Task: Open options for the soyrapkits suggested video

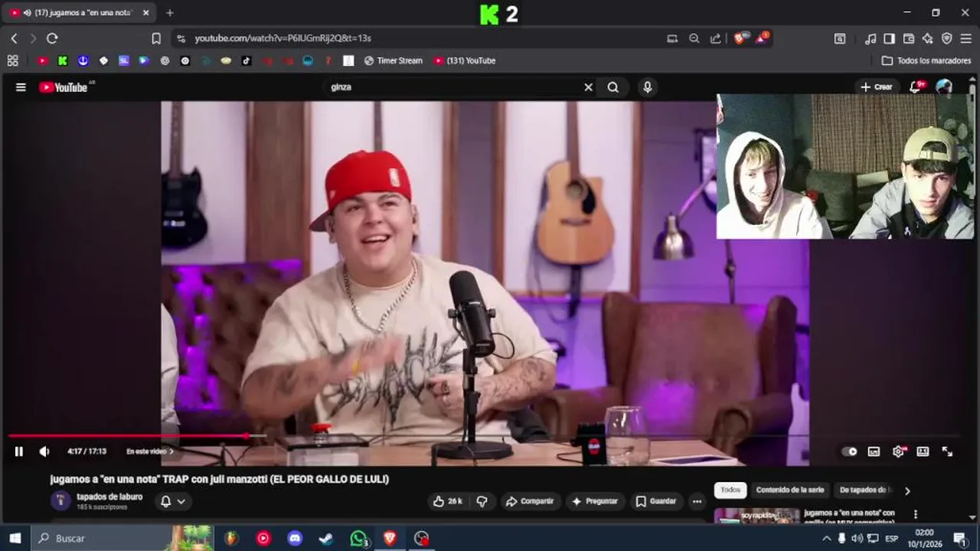Action: pyautogui.click(x=915, y=514)
